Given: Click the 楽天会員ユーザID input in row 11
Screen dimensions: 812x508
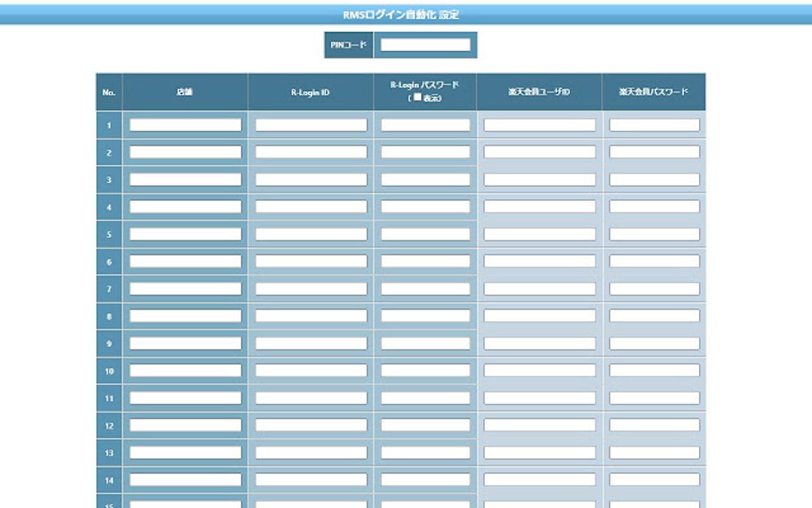Looking at the screenshot, I should point(540,398).
